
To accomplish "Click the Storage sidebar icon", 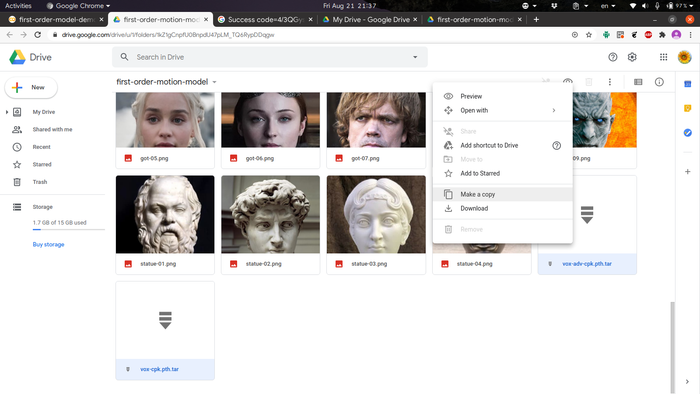I will (17, 207).
